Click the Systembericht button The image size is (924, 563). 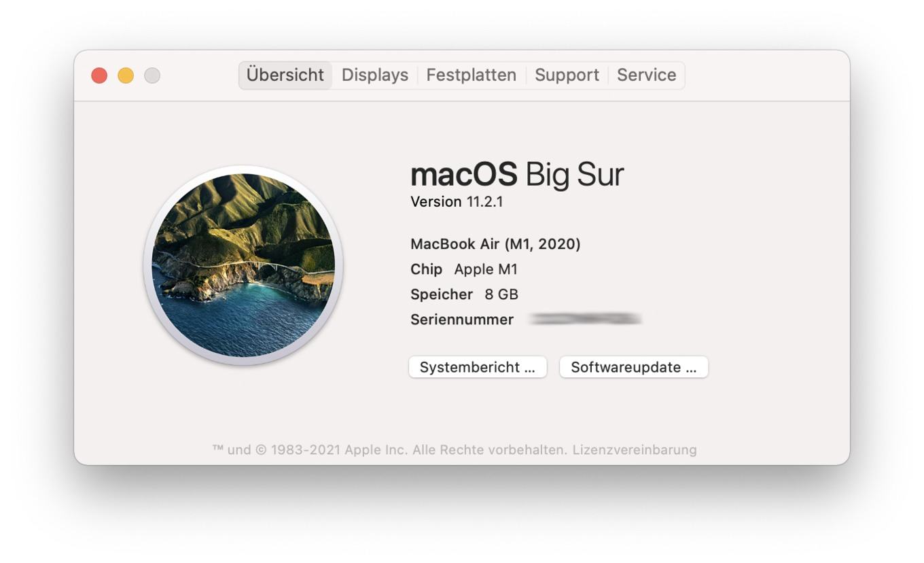[x=478, y=367]
